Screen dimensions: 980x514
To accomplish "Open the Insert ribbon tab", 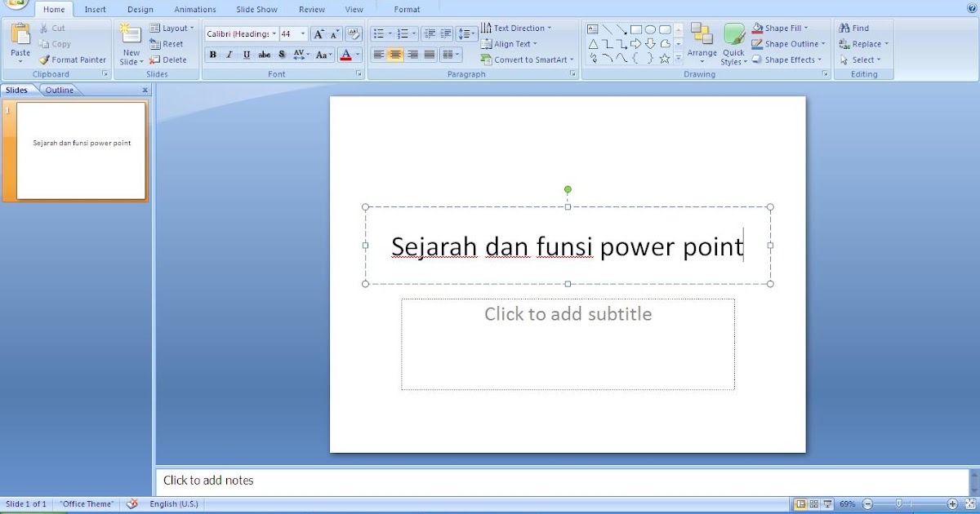I will click(96, 10).
